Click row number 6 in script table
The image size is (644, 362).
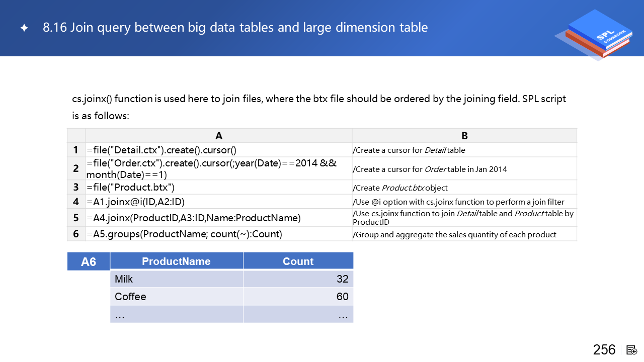[x=76, y=234]
